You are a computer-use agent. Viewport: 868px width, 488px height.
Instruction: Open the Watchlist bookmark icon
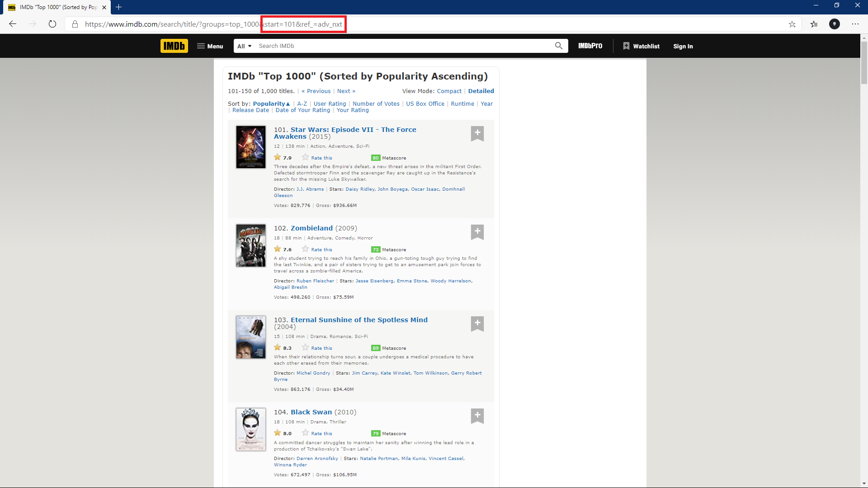point(626,46)
